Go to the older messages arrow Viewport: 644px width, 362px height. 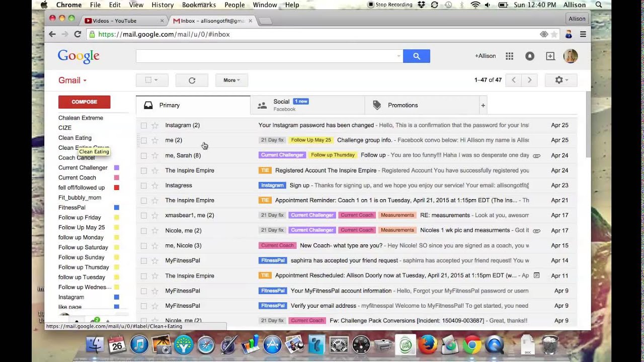[529, 80]
